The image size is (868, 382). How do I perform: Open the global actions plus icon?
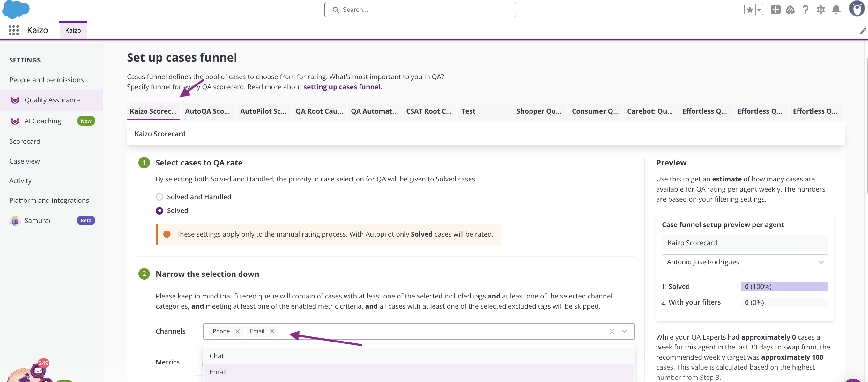click(775, 10)
